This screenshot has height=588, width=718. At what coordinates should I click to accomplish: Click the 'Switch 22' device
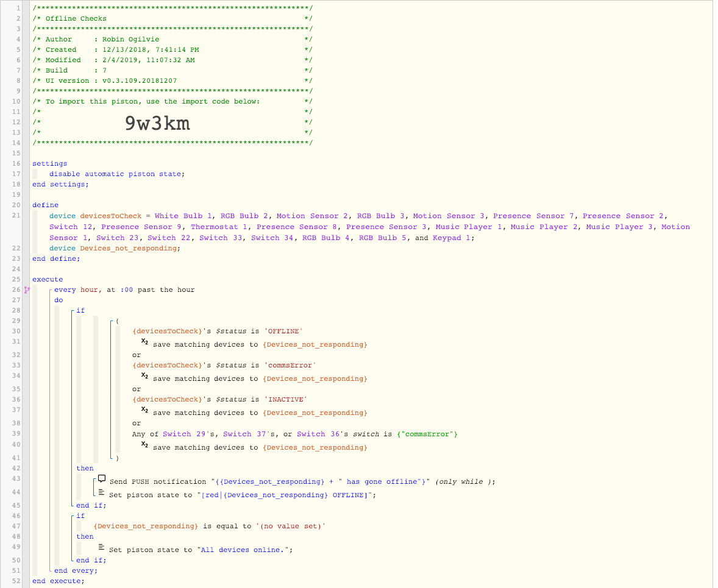pyautogui.click(x=168, y=238)
